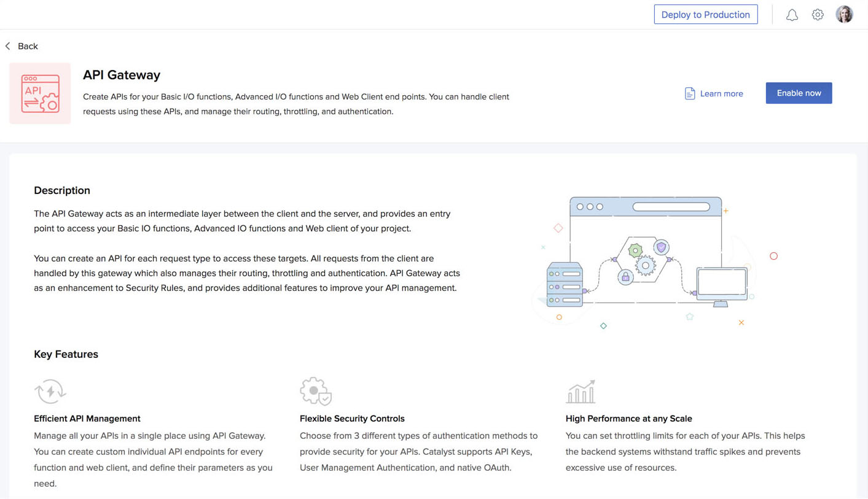This screenshot has width=868, height=499.
Task: Click the API Gateway title text
Action: point(121,75)
